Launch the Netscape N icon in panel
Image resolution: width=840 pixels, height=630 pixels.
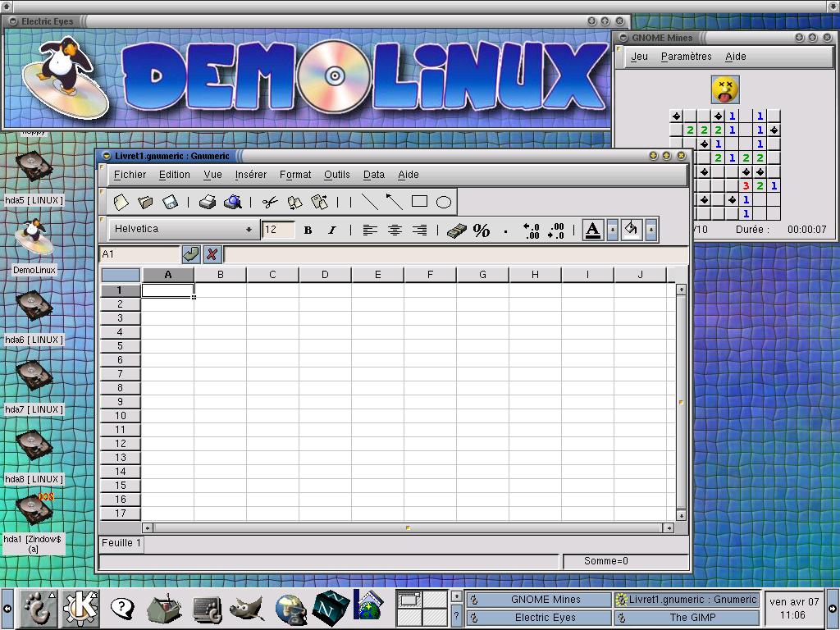click(x=330, y=608)
